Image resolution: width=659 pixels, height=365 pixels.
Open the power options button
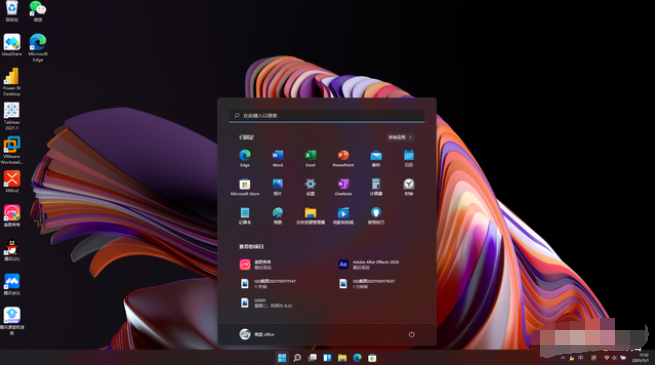(411, 334)
